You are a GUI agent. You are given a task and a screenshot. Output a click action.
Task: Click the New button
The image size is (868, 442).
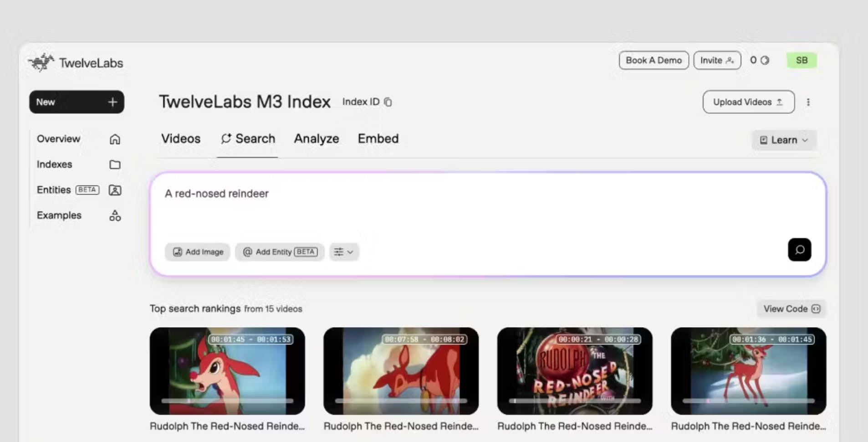coord(77,102)
